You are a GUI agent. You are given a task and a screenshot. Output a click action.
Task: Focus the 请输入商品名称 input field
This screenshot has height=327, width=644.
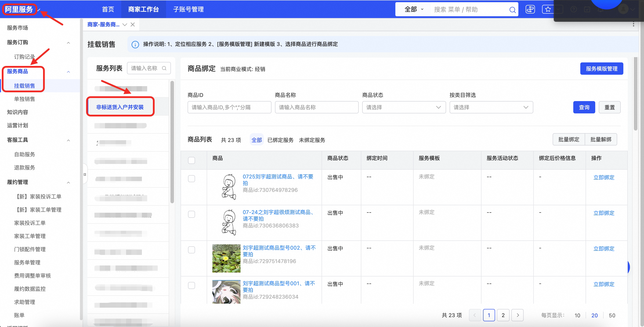[317, 107]
